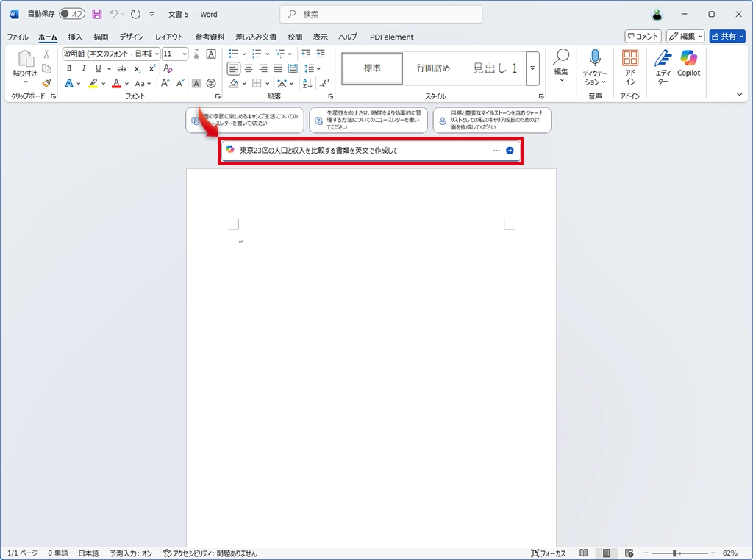The height and width of the screenshot is (560, 753).
Task: Open the Font dialog launcher
Action: tap(218, 96)
